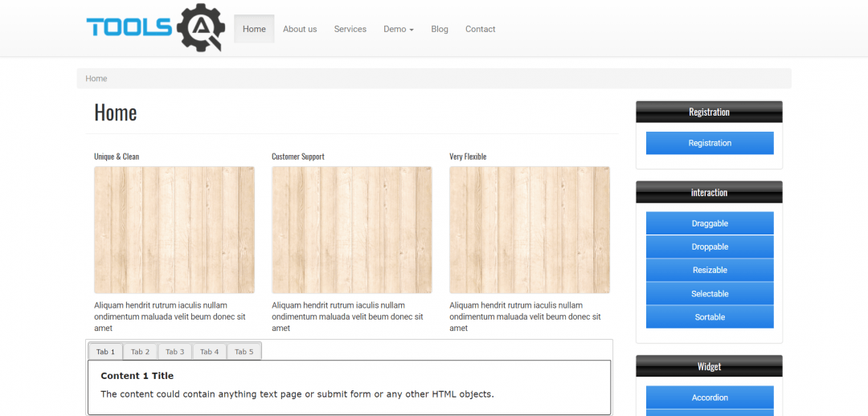Viewport: 868px width, 416px height.
Task: Open the Accordion widget
Action: click(x=710, y=398)
